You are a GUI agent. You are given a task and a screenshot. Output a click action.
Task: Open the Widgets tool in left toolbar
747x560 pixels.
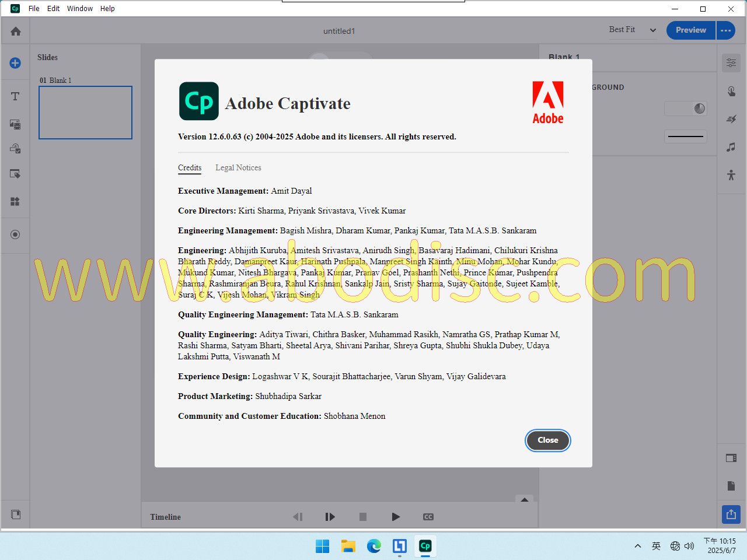15,174
